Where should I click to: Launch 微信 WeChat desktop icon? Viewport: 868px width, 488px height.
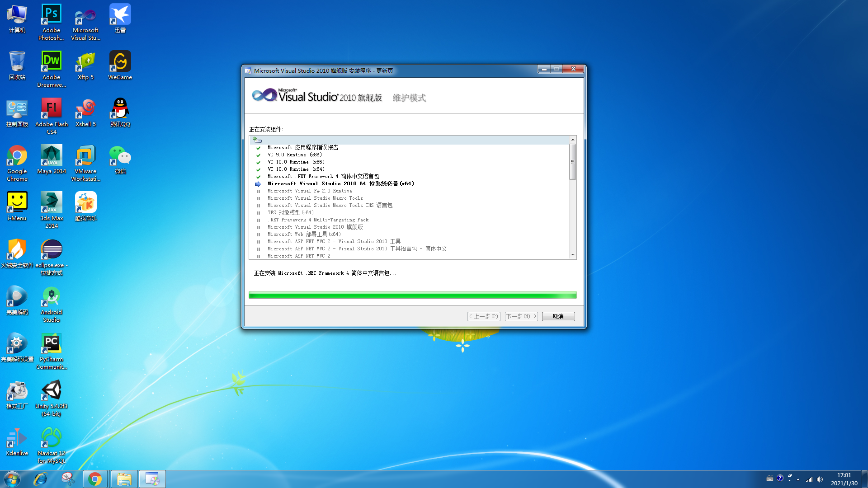(120, 160)
